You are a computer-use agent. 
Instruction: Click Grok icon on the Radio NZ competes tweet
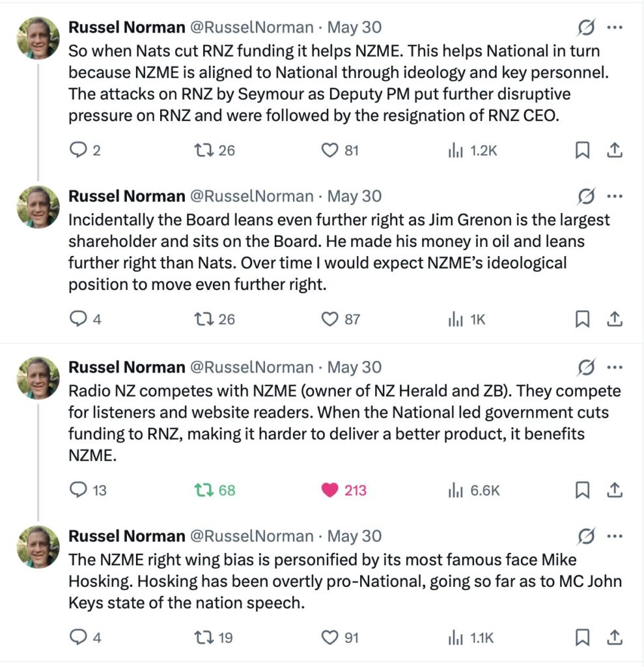[586, 367]
